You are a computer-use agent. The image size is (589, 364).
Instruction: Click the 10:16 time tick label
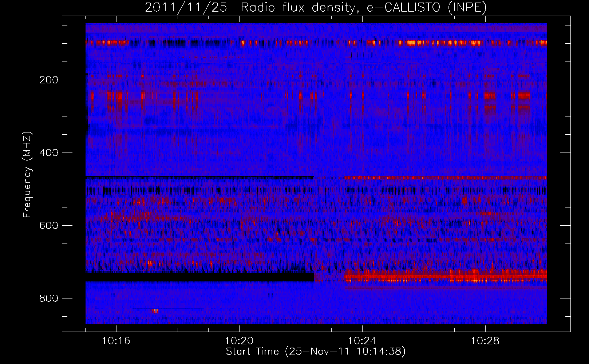(116, 341)
